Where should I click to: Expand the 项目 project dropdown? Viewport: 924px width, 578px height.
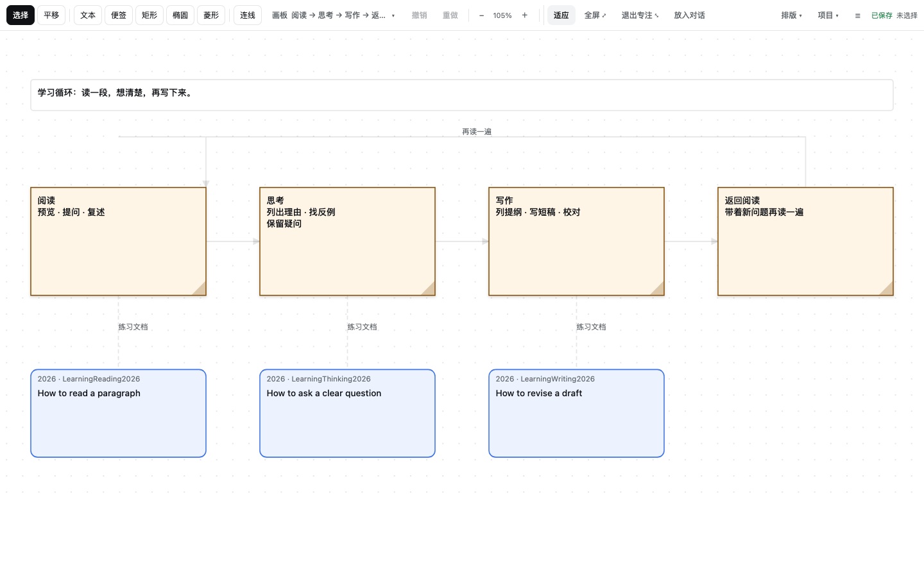point(828,15)
